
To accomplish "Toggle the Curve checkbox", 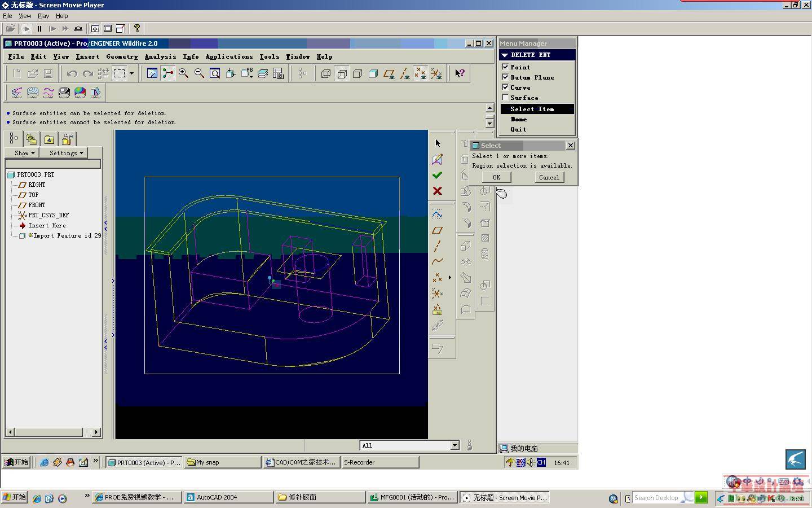I will pos(505,87).
